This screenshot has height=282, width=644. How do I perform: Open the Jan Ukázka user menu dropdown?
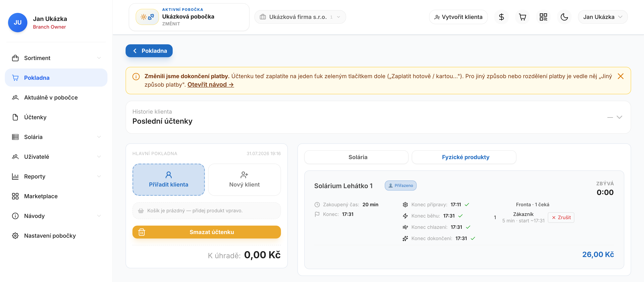pyautogui.click(x=603, y=17)
